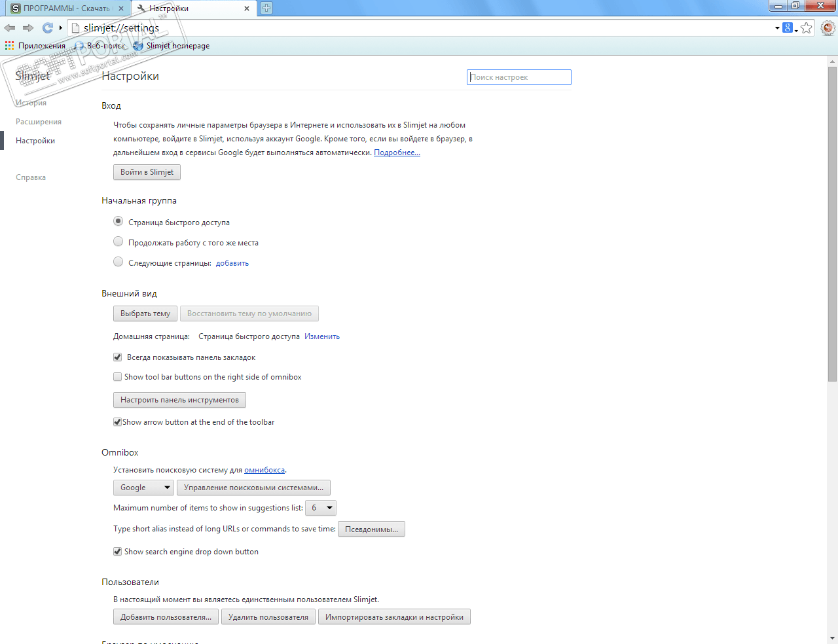838x644 pixels.
Task: Open История in the left sidebar
Action: (31, 103)
